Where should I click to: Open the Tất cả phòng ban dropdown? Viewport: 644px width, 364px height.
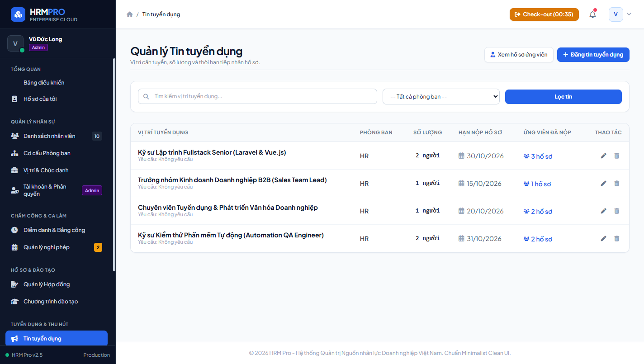tap(441, 96)
